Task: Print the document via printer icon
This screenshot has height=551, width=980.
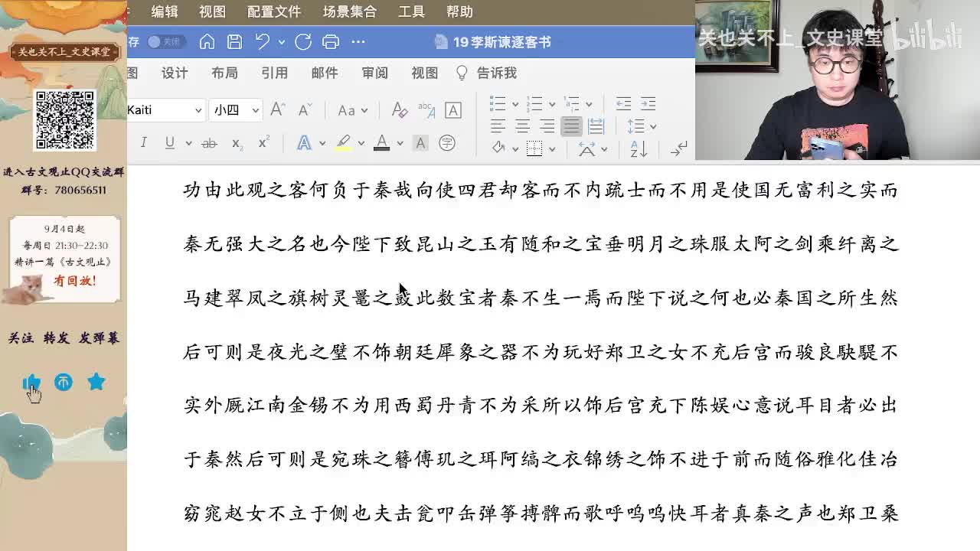Action: [x=331, y=41]
